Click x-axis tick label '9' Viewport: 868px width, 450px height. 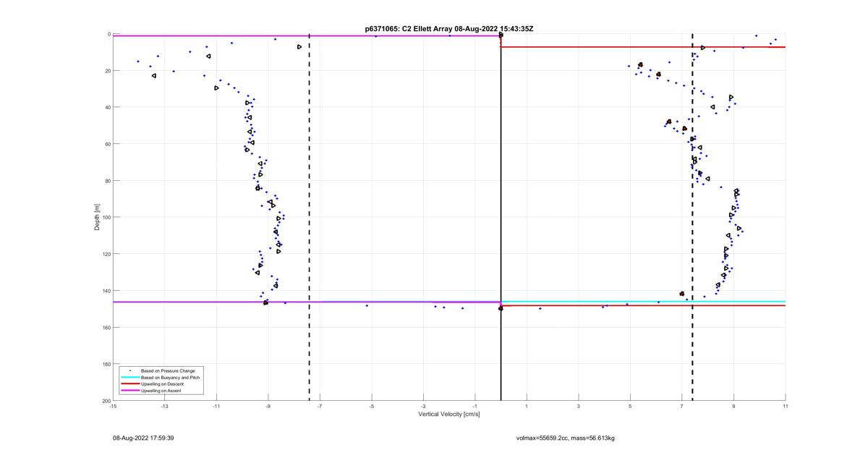(733, 406)
